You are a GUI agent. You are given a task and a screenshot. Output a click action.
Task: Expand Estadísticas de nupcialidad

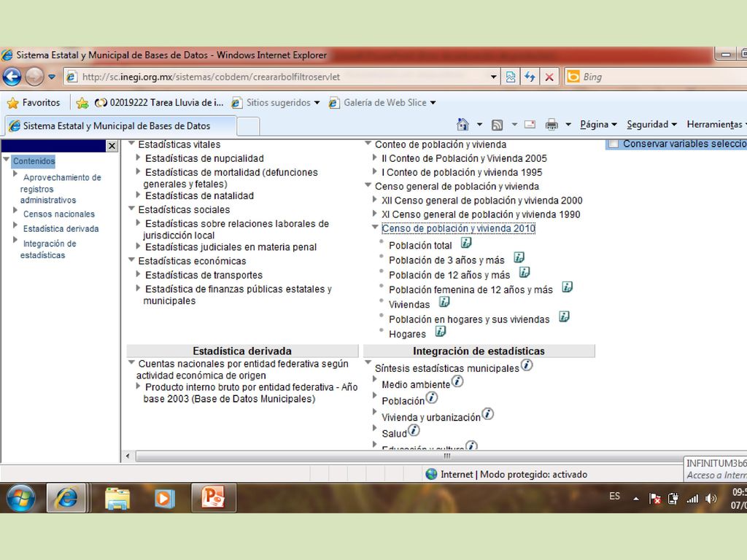[x=138, y=157]
